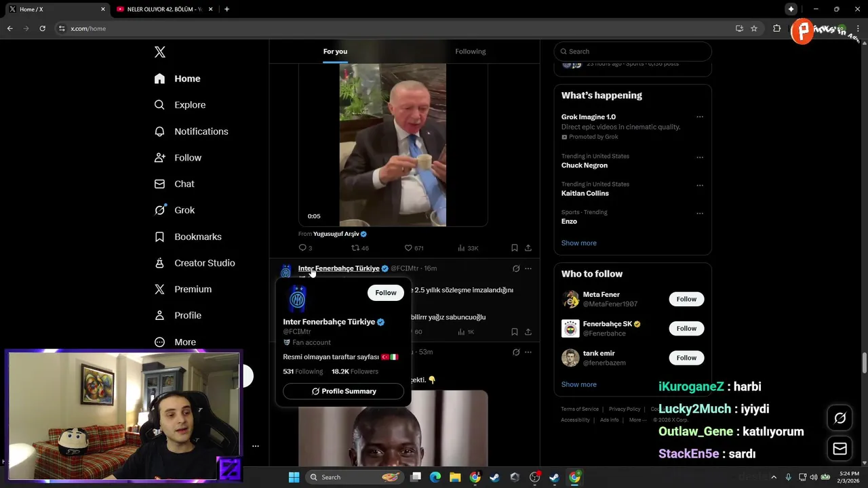Bookmark the Yugusuguf Arşiv video post
This screenshot has width=868, height=488.
(x=515, y=248)
